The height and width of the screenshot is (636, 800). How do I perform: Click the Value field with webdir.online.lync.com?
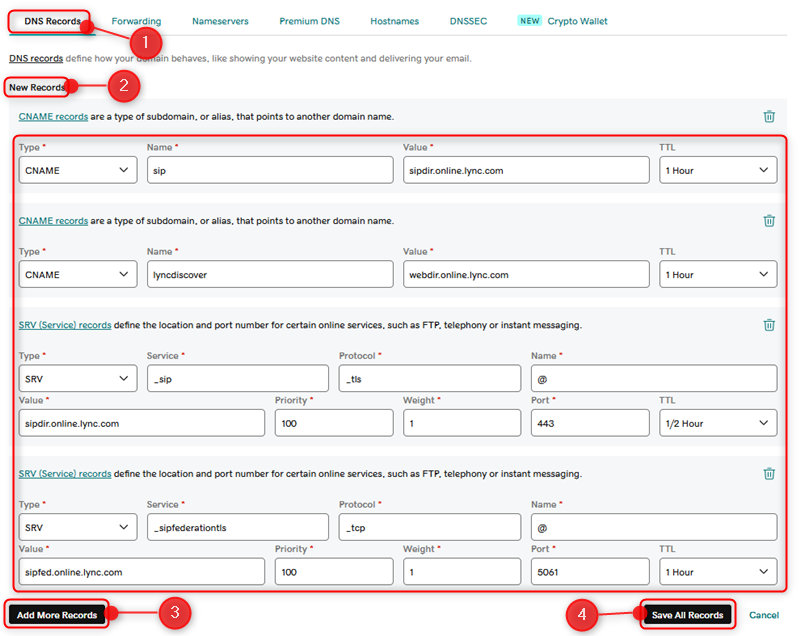pyautogui.click(x=526, y=274)
